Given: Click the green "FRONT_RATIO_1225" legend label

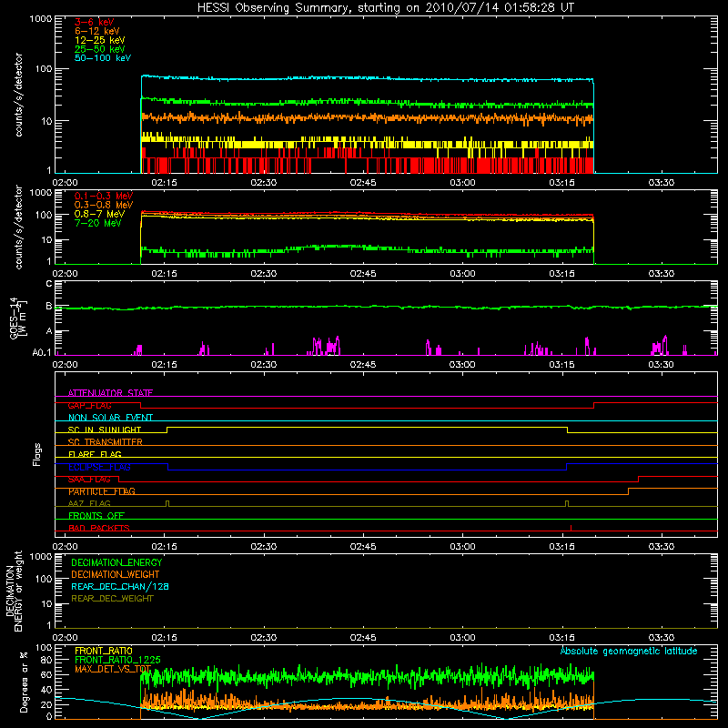Looking at the screenshot, I should click(x=117, y=660).
